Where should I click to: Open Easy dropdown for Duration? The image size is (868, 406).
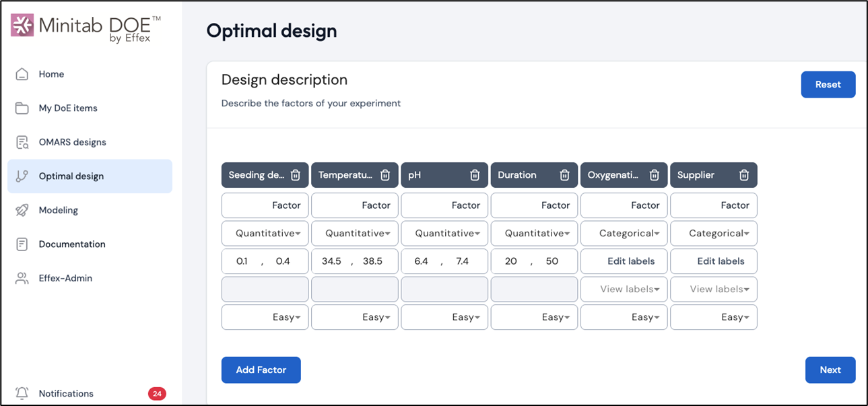coord(535,317)
